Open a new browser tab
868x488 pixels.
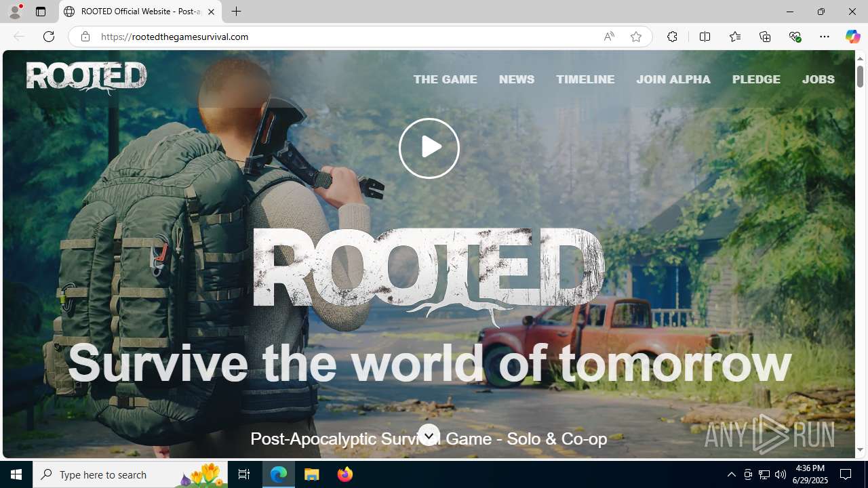[x=236, y=12]
